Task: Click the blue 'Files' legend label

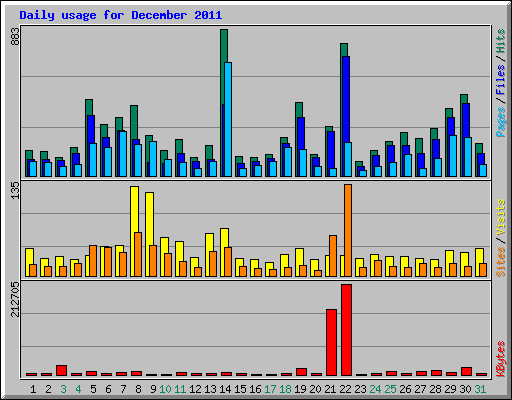Action: 501,80
